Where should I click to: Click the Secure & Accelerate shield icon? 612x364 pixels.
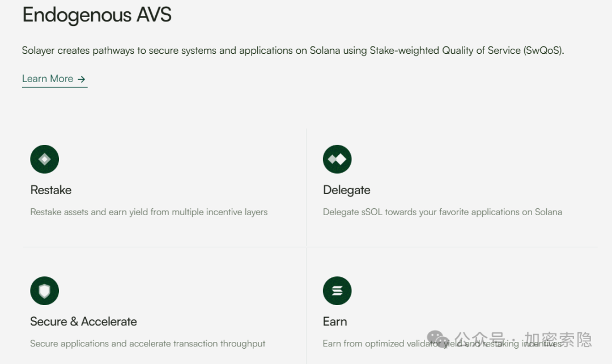44,291
